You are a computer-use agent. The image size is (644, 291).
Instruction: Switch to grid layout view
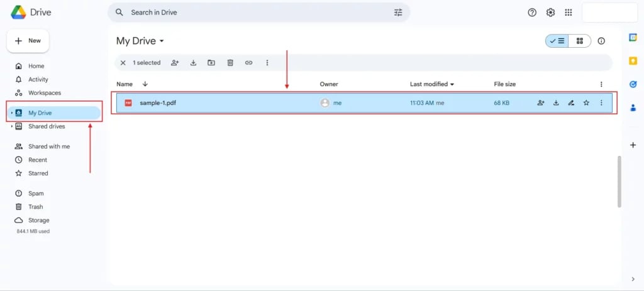(x=579, y=41)
